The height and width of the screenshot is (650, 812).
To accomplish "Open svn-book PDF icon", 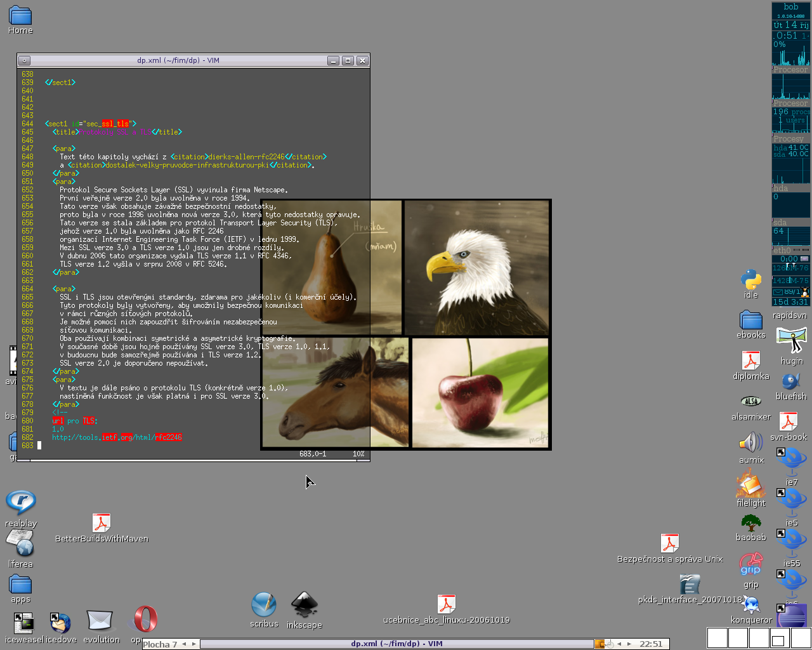I will click(x=789, y=421).
